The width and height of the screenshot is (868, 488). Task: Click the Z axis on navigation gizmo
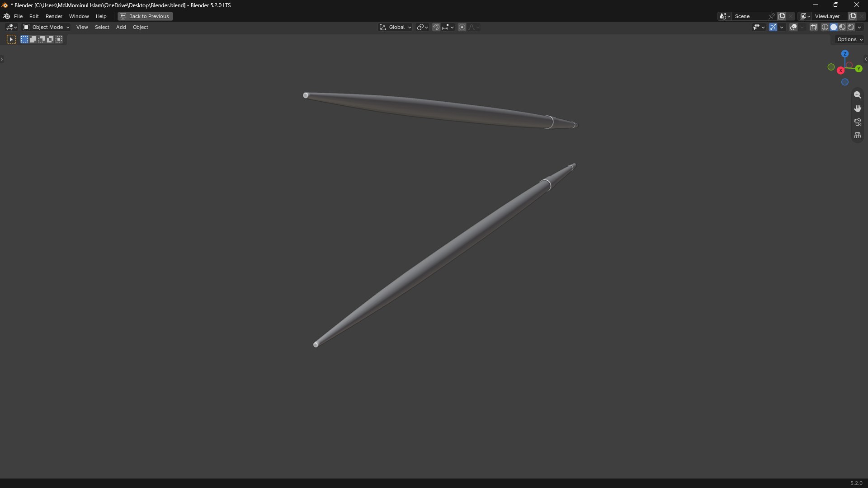tap(845, 54)
